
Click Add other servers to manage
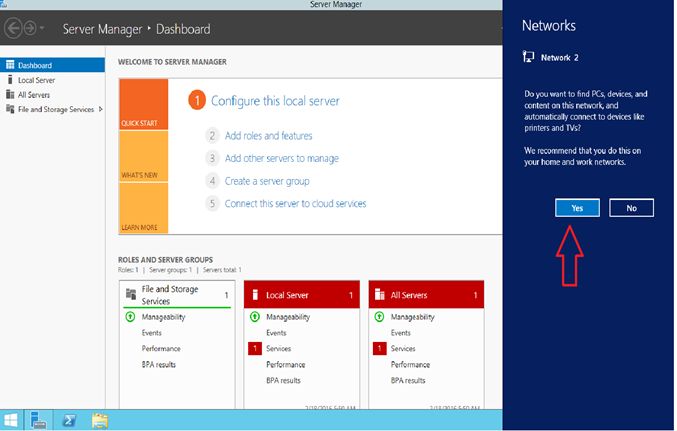(x=282, y=158)
